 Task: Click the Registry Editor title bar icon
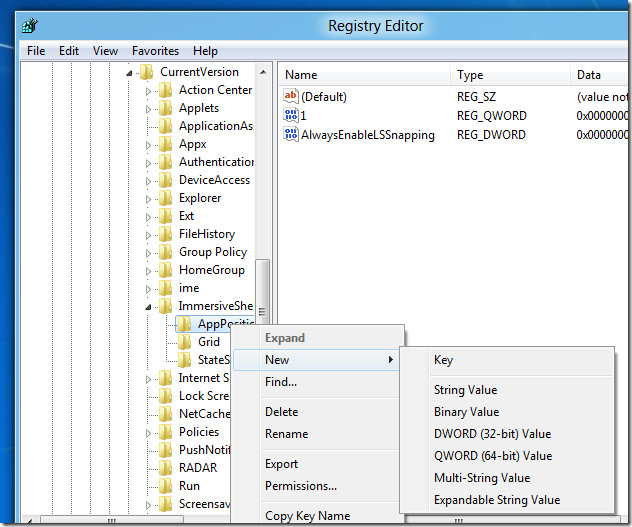30,26
